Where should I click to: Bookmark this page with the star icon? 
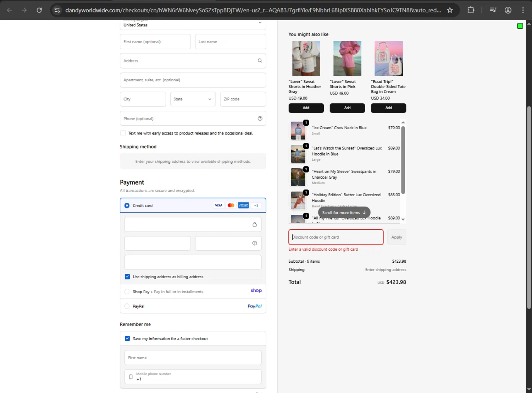pyautogui.click(x=450, y=10)
